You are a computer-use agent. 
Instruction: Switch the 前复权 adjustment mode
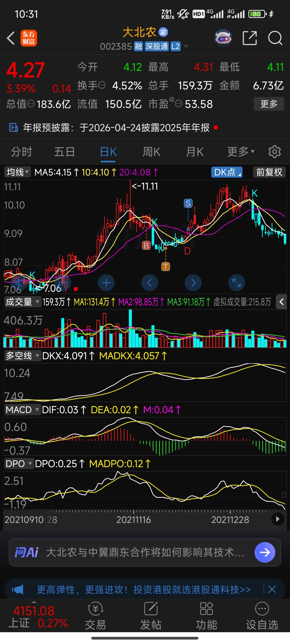pyautogui.click(x=269, y=172)
